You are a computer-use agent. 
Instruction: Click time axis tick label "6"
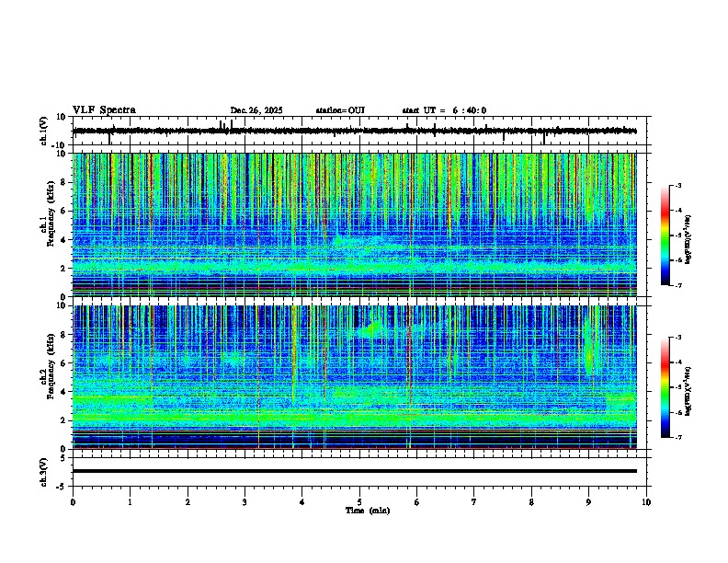click(417, 502)
